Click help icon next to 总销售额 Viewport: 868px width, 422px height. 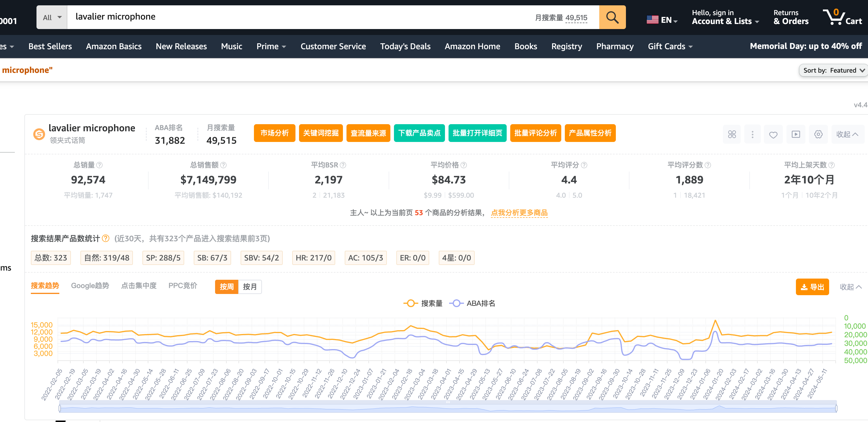223,165
